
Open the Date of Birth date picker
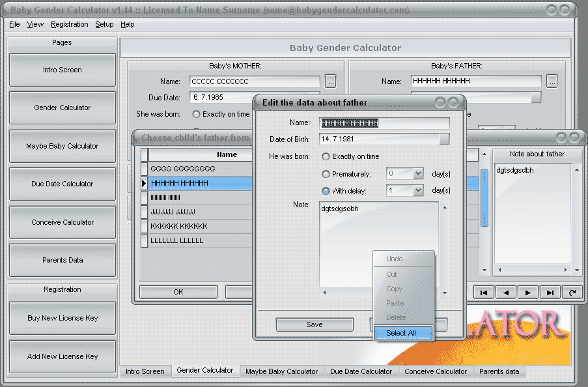[443, 139]
